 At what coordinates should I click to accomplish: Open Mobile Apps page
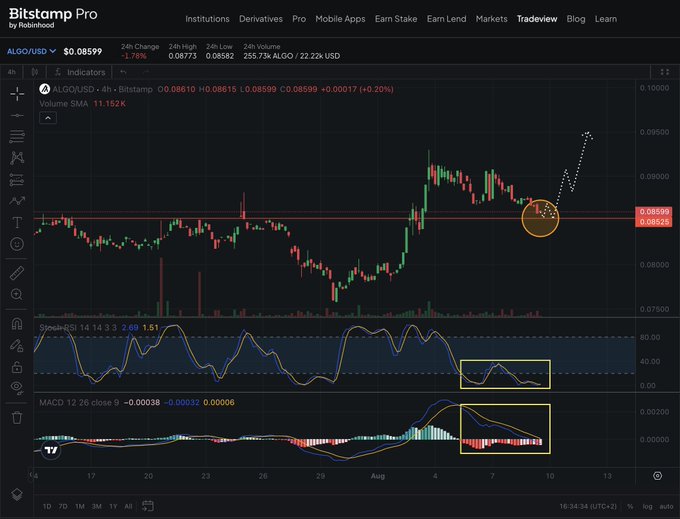pos(340,19)
